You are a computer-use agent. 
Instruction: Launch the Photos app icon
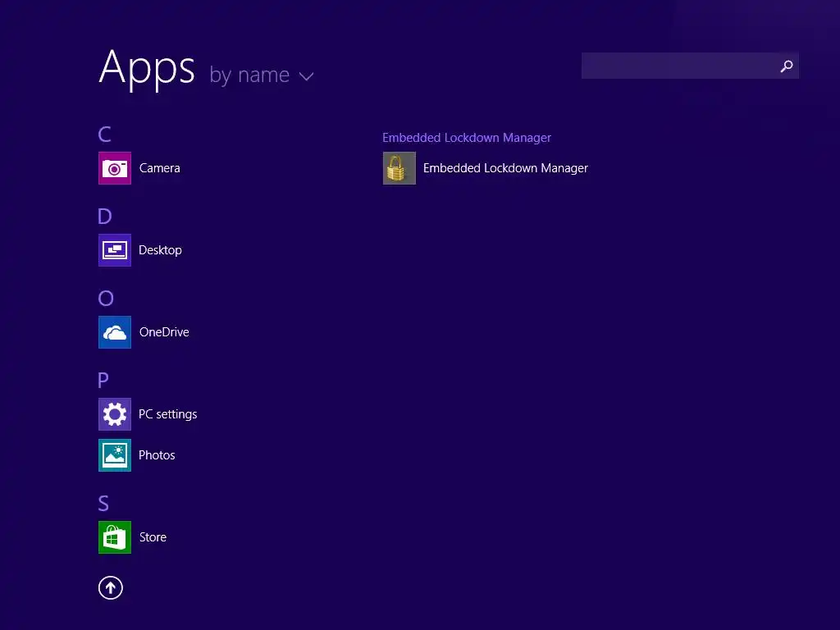pos(115,455)
